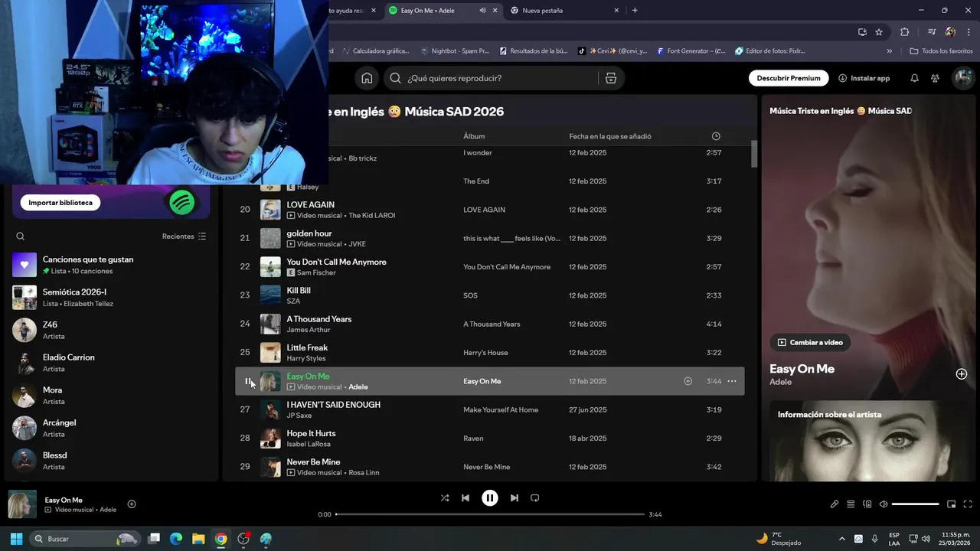The image size is (980, 551).
Task: Open the miniplayer
Action: (952, 504)
